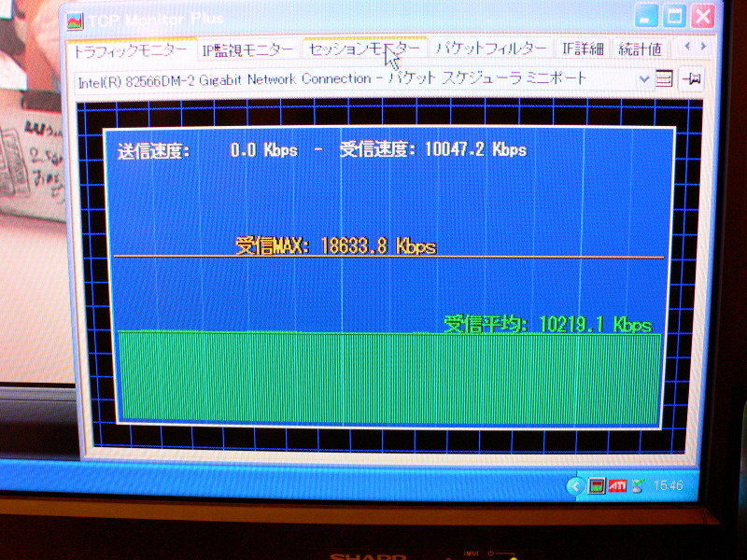The height and width of the screenshot is (560, 747).
Task: Switch to the トラフィックモニター tab
Action: point(132,50)
